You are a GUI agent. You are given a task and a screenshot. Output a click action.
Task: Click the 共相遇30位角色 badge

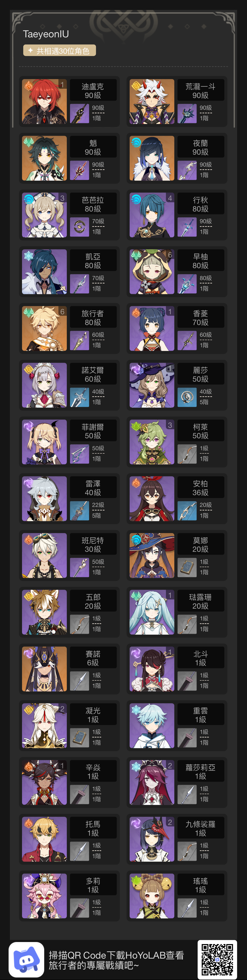click(59, 51)
